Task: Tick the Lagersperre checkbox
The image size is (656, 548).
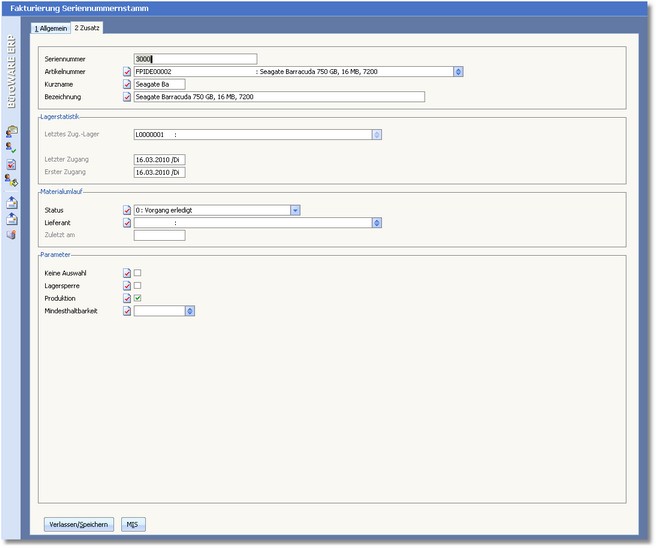Action: (138, 286)
